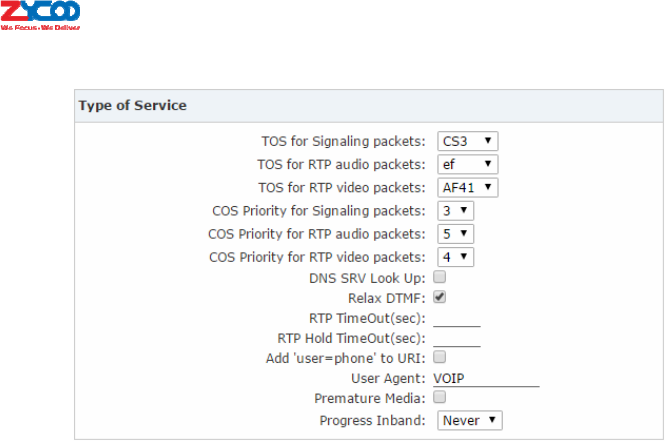Enable the DNS SRV Look Up checkbox

(x=440, y=278)
